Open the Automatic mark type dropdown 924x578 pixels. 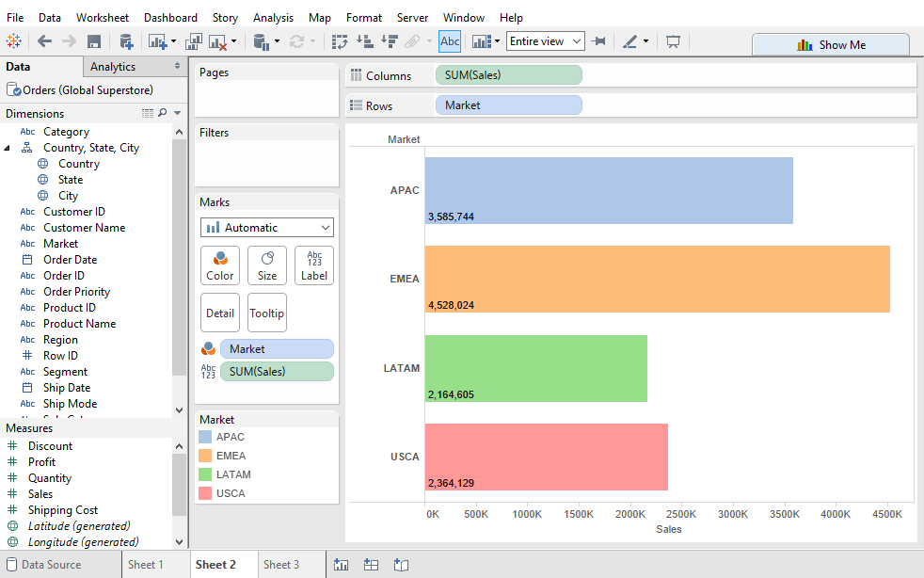(267, 228)
